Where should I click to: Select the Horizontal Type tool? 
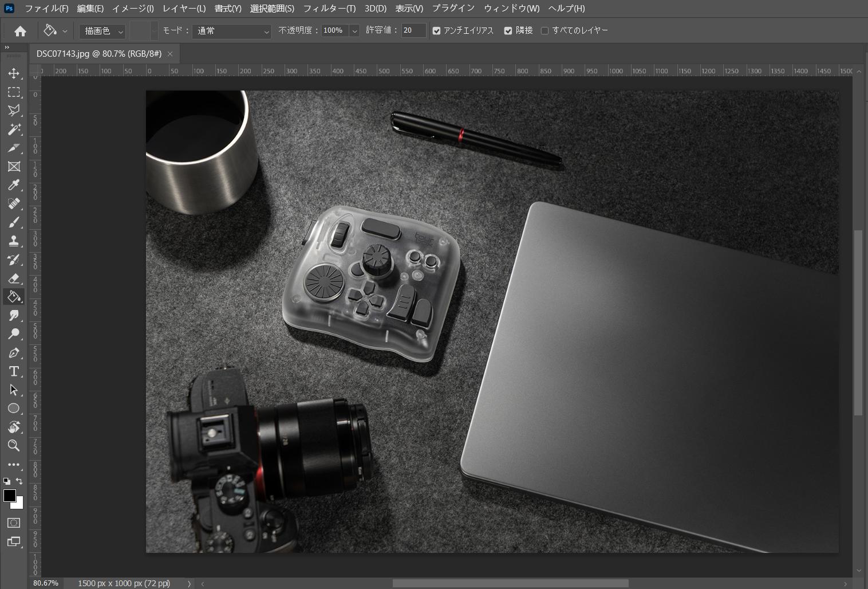pos(14,371)
